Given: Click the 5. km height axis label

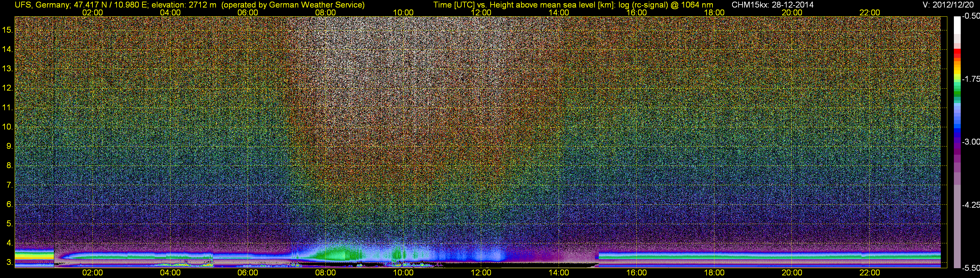Looking at the screenshot, I should coord(9,223).
